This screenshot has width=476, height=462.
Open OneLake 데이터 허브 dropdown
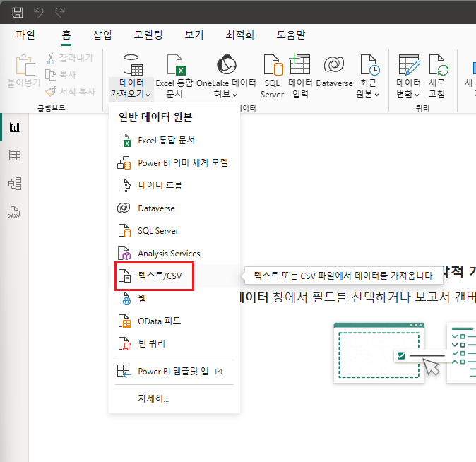coord(226,76)
